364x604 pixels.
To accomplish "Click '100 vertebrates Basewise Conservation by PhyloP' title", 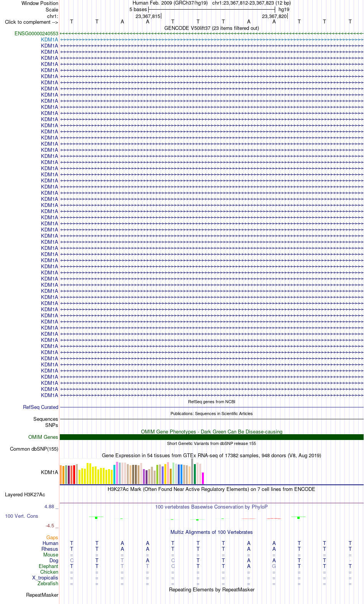I will click(x=212, y=507).
